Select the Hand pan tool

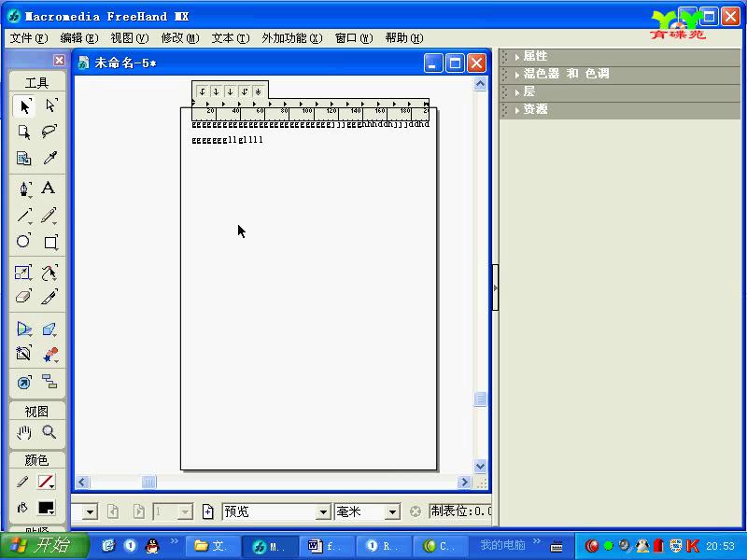click(24, 432)
